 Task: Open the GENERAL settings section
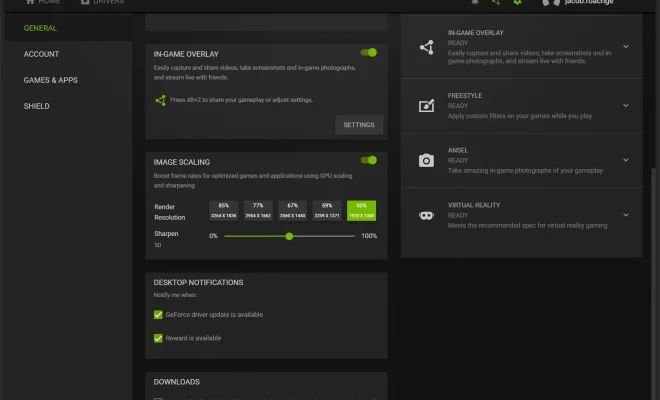(40, 28)
